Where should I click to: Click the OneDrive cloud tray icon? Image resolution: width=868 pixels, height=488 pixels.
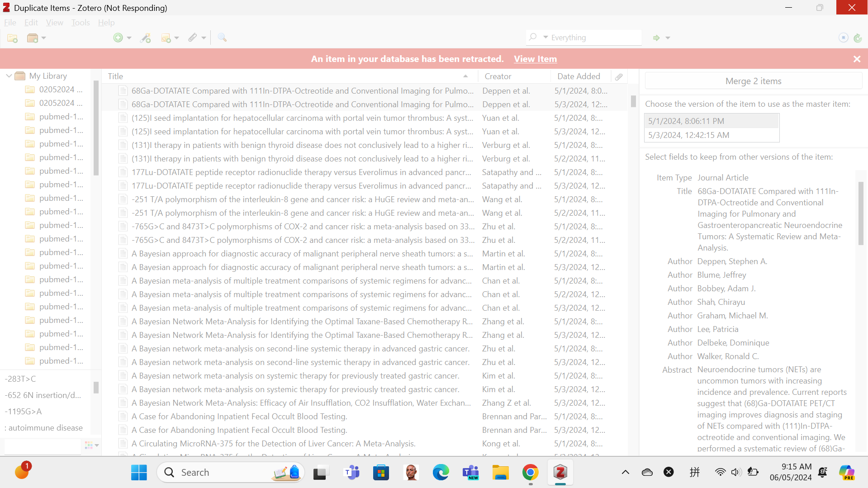point(647,473)
